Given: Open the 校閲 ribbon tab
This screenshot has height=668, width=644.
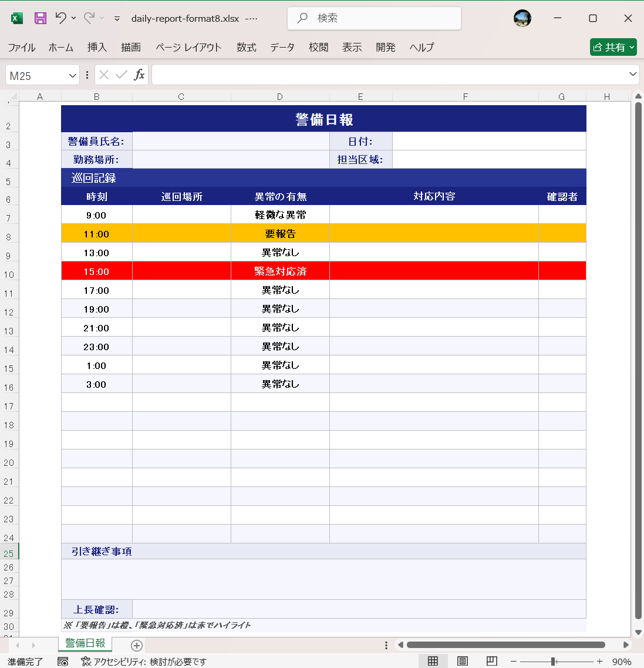Looking at the screenshot, I should click(318, 47).
